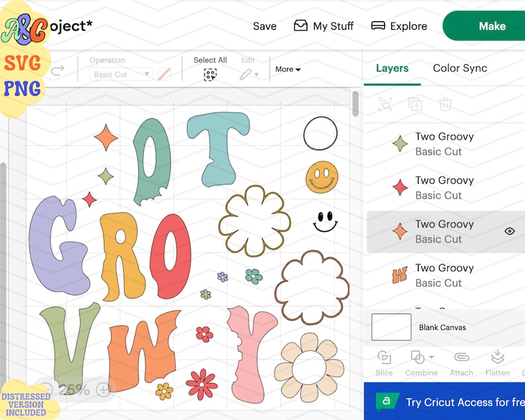525x420 pixels.
Task: Click the Attach paperclip icon
Action: (462, 357)
